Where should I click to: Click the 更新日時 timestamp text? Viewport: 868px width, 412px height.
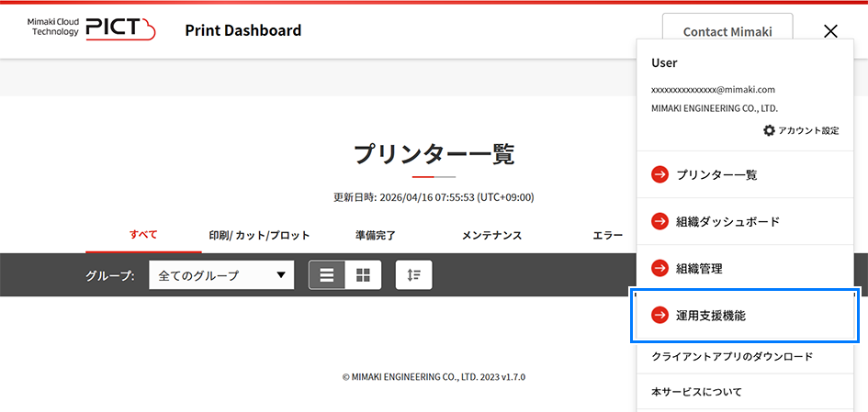tap(434, 197)
